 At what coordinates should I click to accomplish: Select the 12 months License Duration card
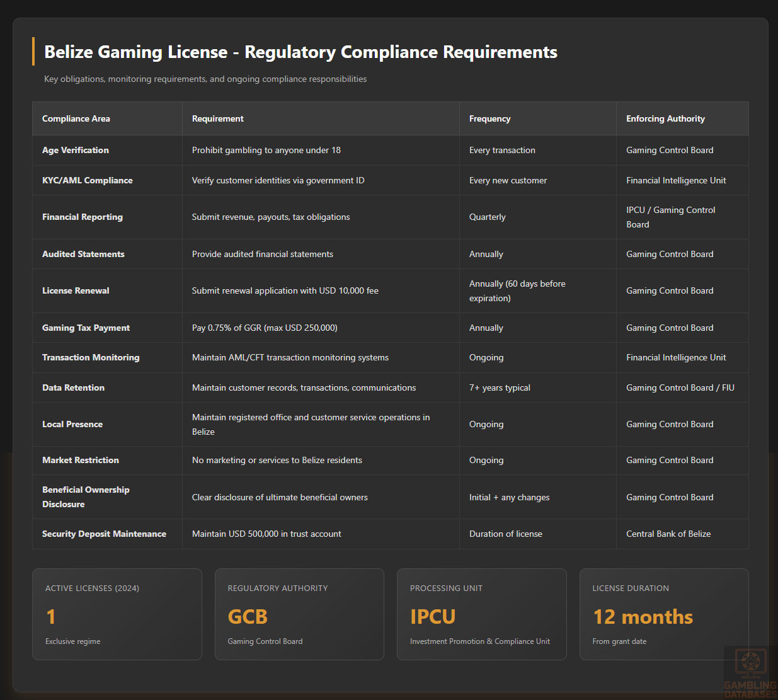[664, 614]
